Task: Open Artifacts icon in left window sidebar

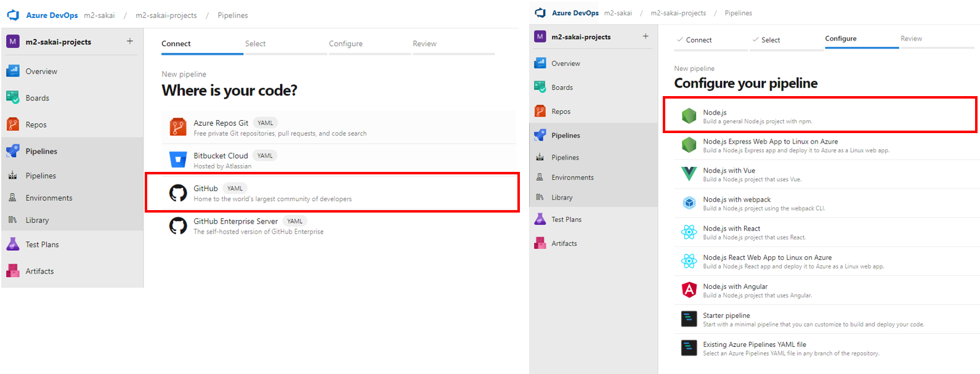Action: click(x=13, y=270)
